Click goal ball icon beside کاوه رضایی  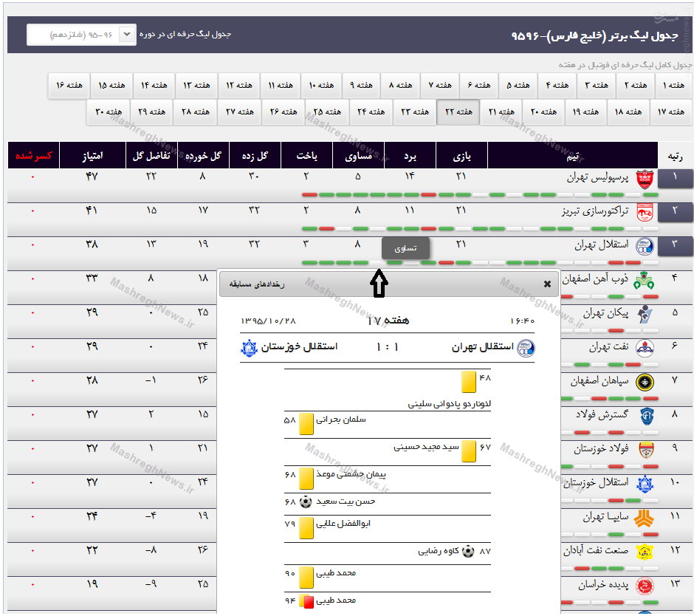(x=468, y=551)
